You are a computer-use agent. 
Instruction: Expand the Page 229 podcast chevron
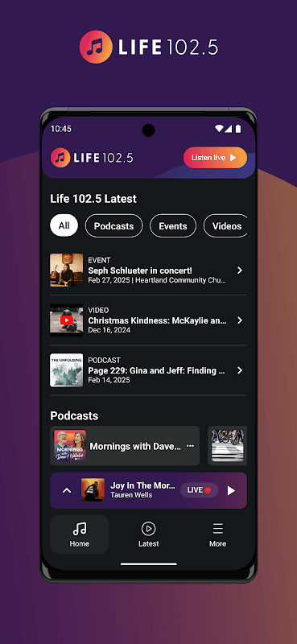pyautogui.click(x=240, y=370)
